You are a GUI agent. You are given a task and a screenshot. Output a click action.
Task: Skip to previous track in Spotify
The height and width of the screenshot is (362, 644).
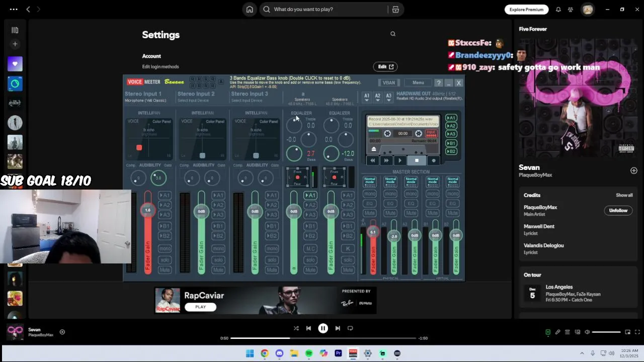(x=308, y=328)
